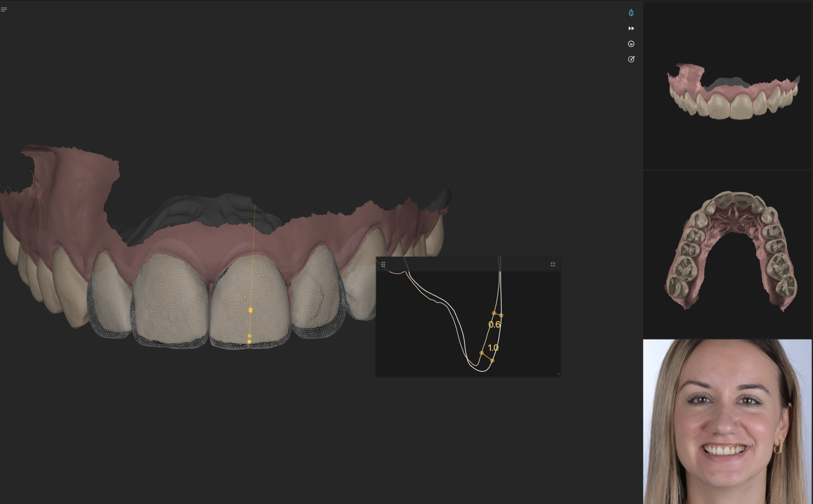This screenshot has height=504, width=813.
Task: Select the upper handle of the 0.6 measurement
Action: pyautogui.click(x=494, y=313)
